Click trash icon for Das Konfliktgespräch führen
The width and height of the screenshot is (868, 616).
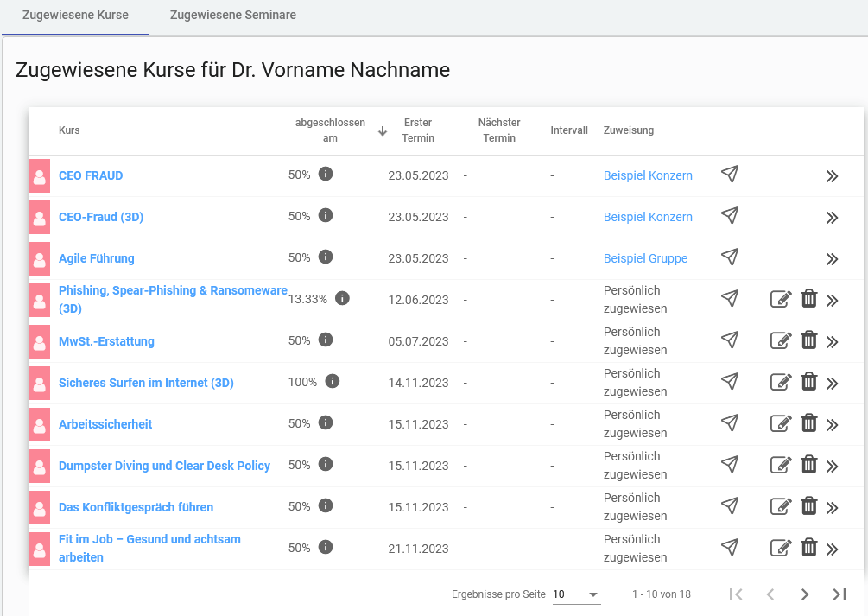(x=809, y=506)
